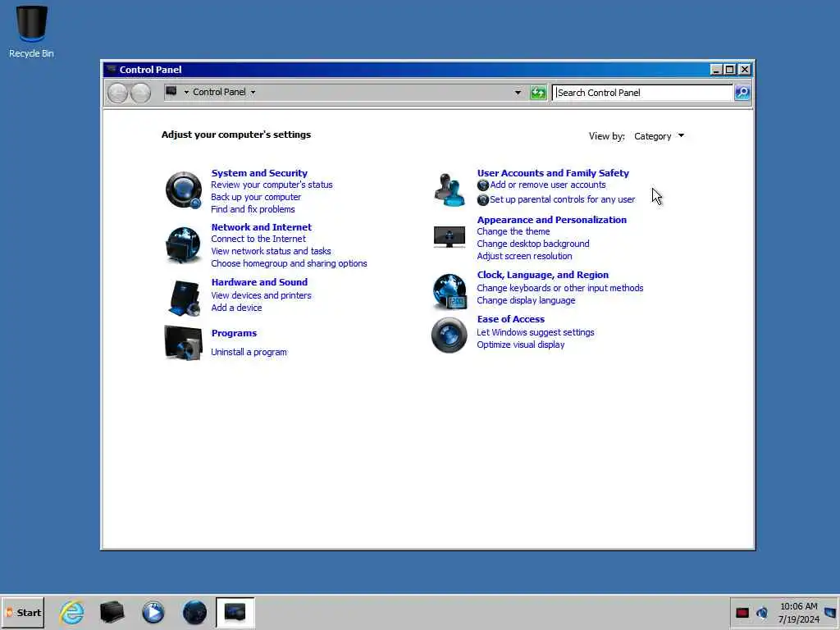Click the red flag tray icon
The width and height of the screenshot is (840, 630).
click(x=742, y=613)
